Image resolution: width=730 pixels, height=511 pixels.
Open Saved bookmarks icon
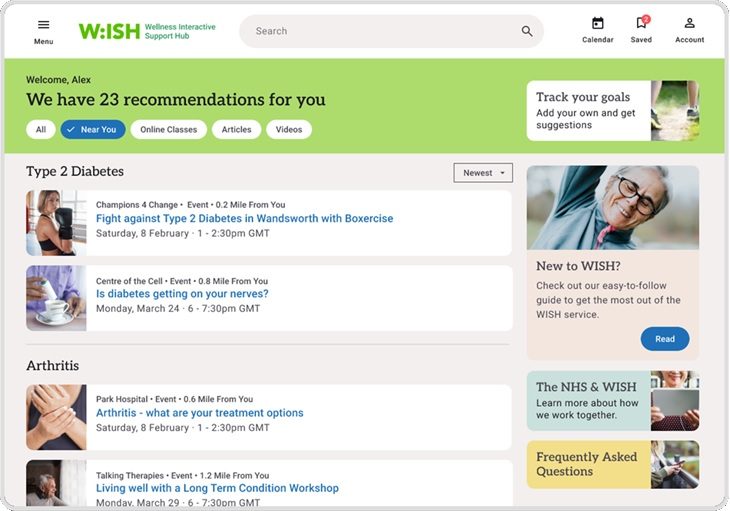point(641,24)
